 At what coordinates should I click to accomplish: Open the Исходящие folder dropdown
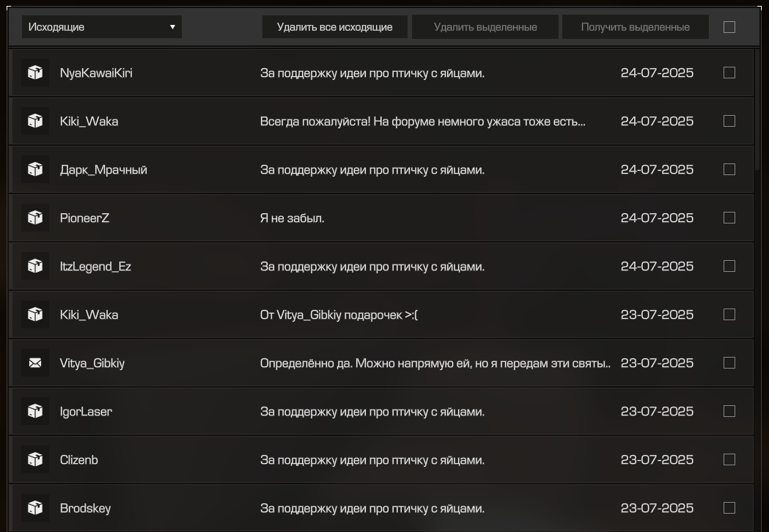101,27
